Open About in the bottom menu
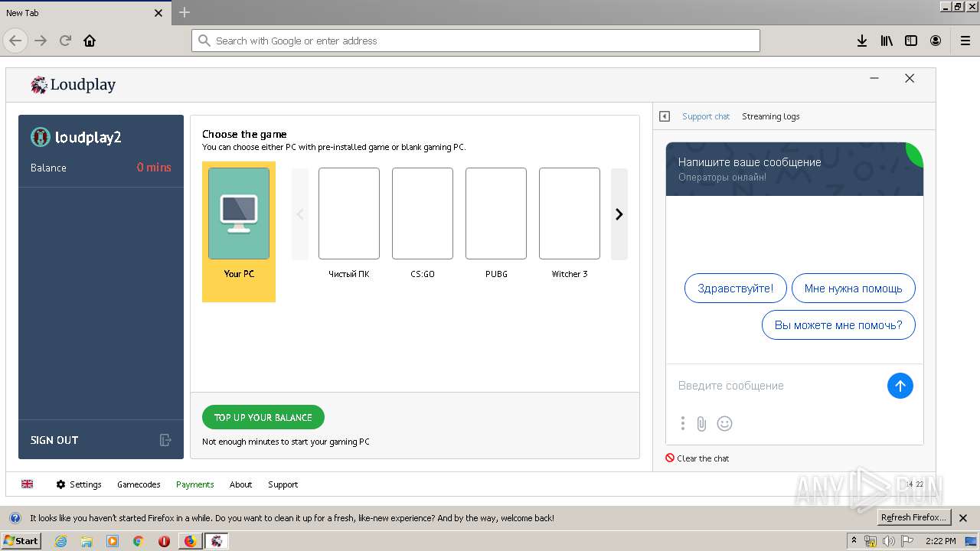The width and height of the screenshot is (980, 551). [x=241, y=484]
